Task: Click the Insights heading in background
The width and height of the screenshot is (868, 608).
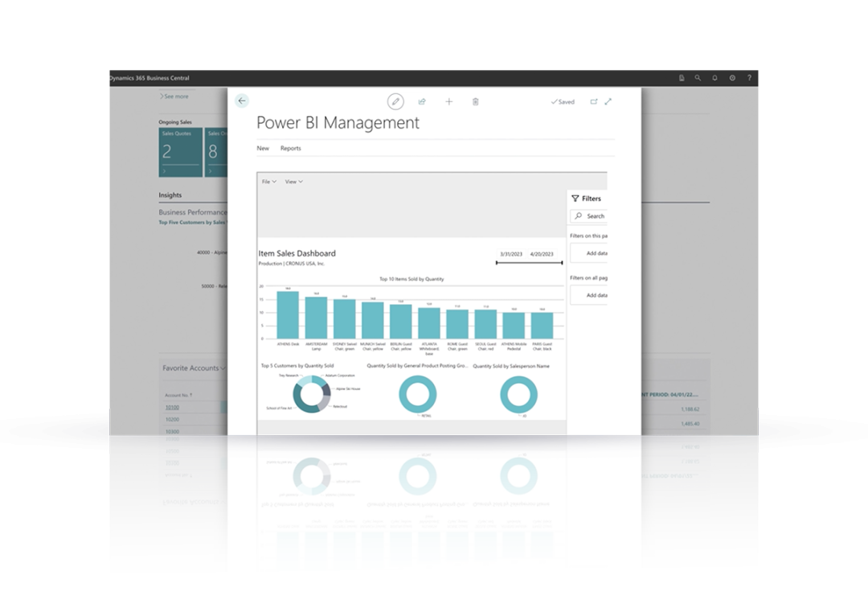Action: click(x=170, y=195)
